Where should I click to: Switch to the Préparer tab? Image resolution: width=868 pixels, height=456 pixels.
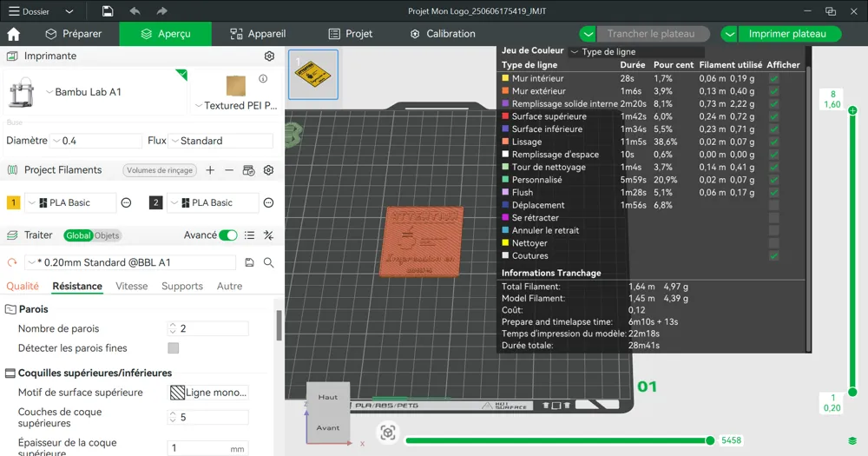coord(74,34)
